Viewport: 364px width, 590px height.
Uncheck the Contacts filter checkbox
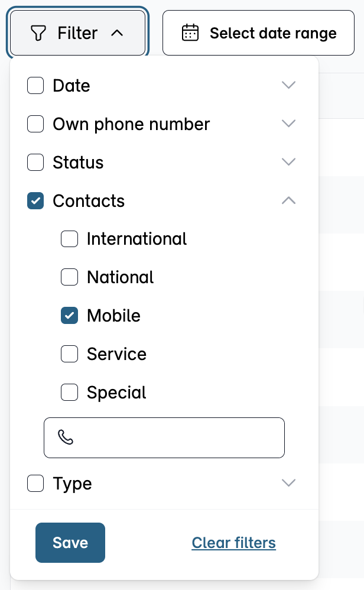(x=35, y=201)
